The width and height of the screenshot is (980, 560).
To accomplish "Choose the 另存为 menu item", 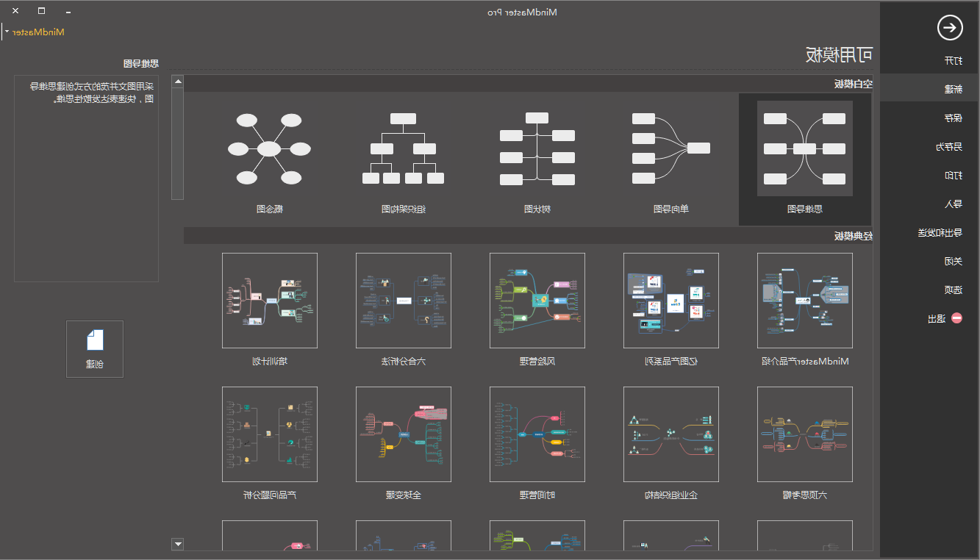I will tap(949, 146).
